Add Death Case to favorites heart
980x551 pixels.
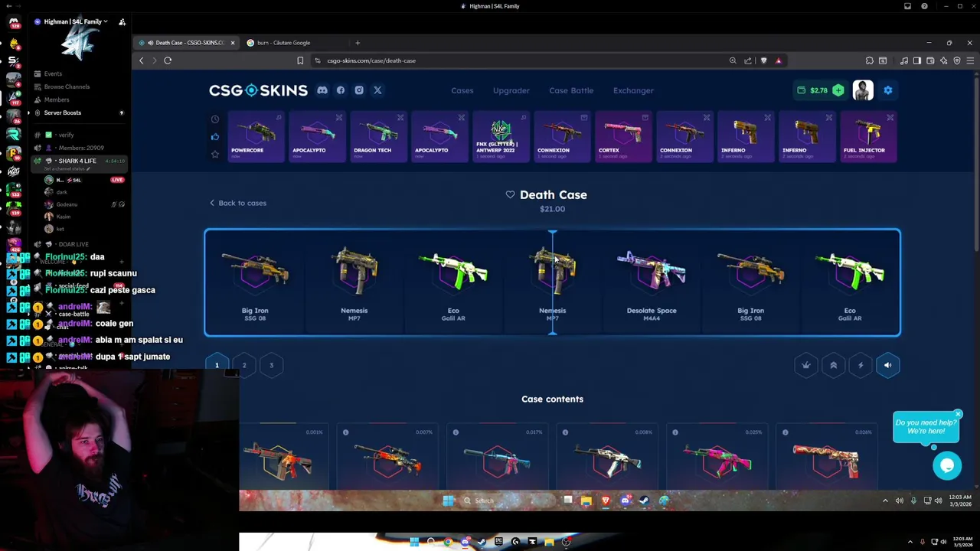coord(510,194)
